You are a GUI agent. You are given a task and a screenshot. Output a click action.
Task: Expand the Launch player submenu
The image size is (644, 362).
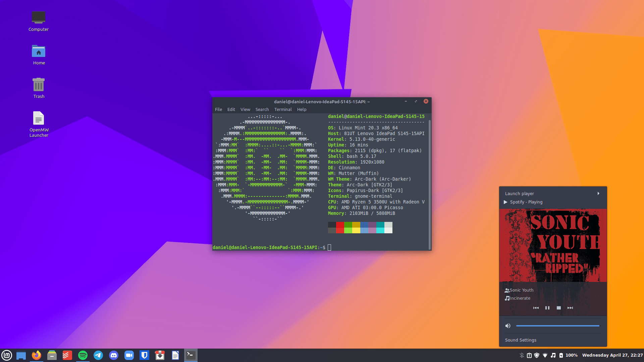point(553,193)
